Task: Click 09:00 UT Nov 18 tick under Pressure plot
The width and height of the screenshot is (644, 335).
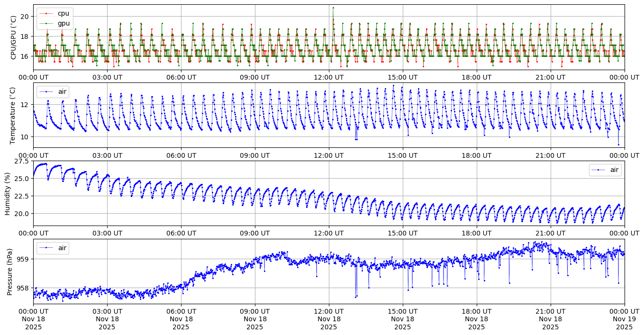Action: [x=254, y=319]
